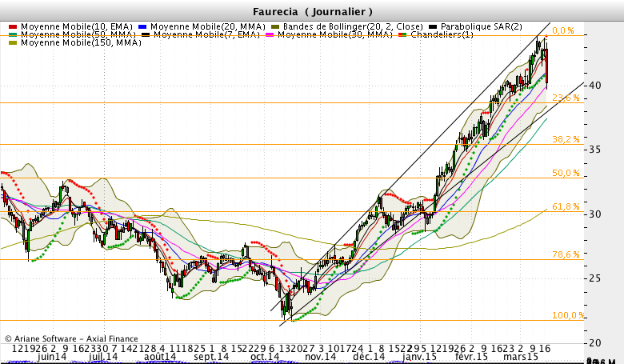The height and width of the screenshot is (364, 624).
Task: Click the olive Bandes de Bollinger legend swatch
Action: coord(275,27)
